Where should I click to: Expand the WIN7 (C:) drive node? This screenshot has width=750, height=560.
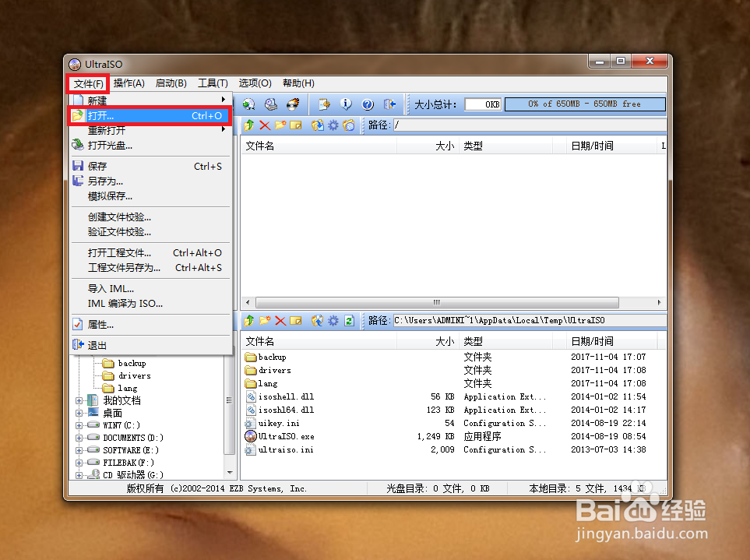pyautogui.click(x=79, y=425)
